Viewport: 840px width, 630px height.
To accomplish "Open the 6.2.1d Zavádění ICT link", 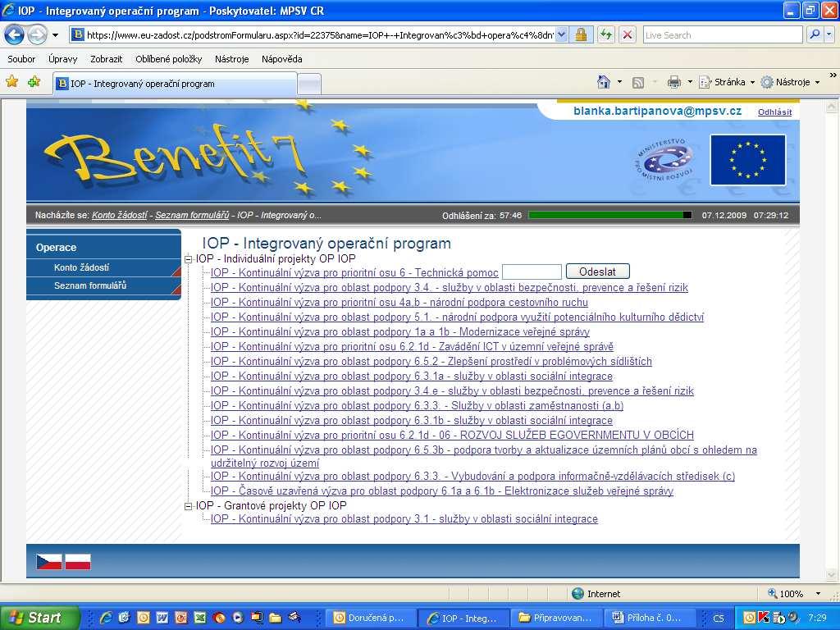I will pyautogui.click(x=412, y=347).
